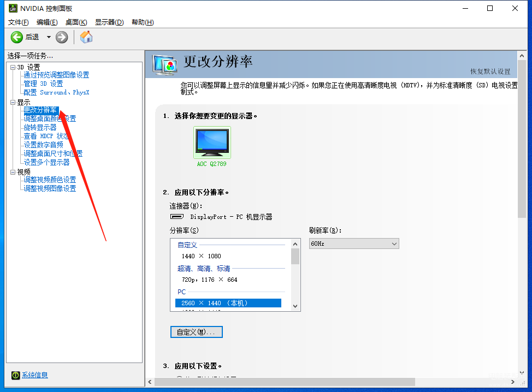
Task: Click main panel scroll up arrow
Action: (522, 56)
